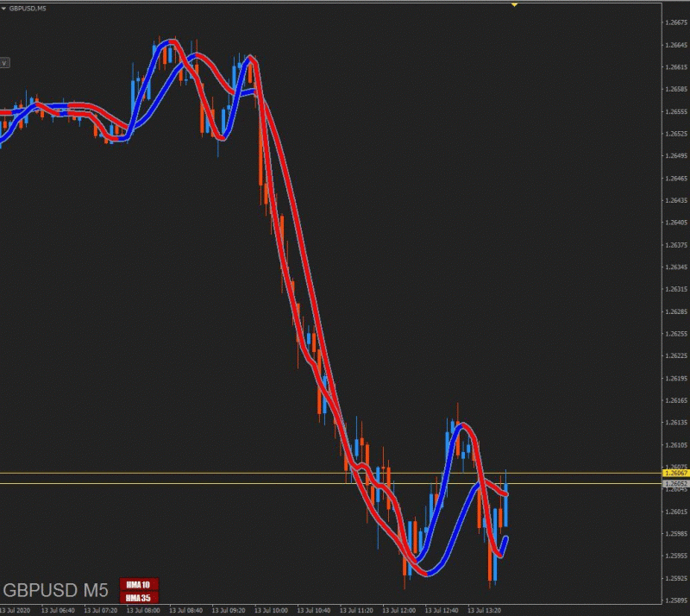Click the gray 1.26052 price tag

(x=676, y=483)
